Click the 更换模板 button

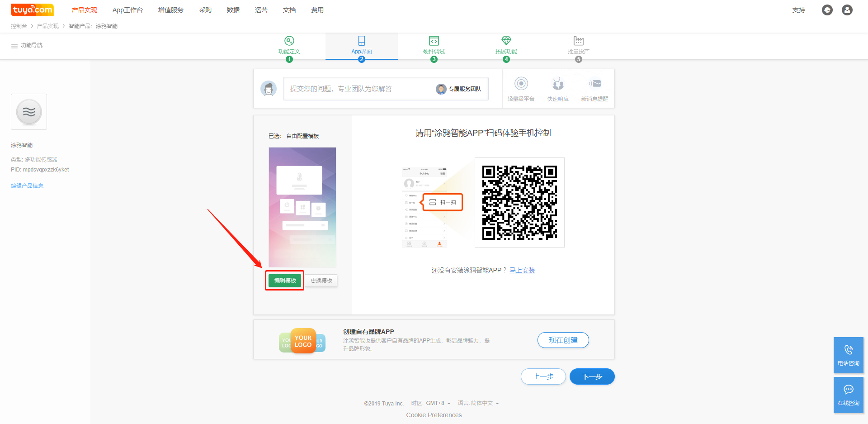point(321,281)
